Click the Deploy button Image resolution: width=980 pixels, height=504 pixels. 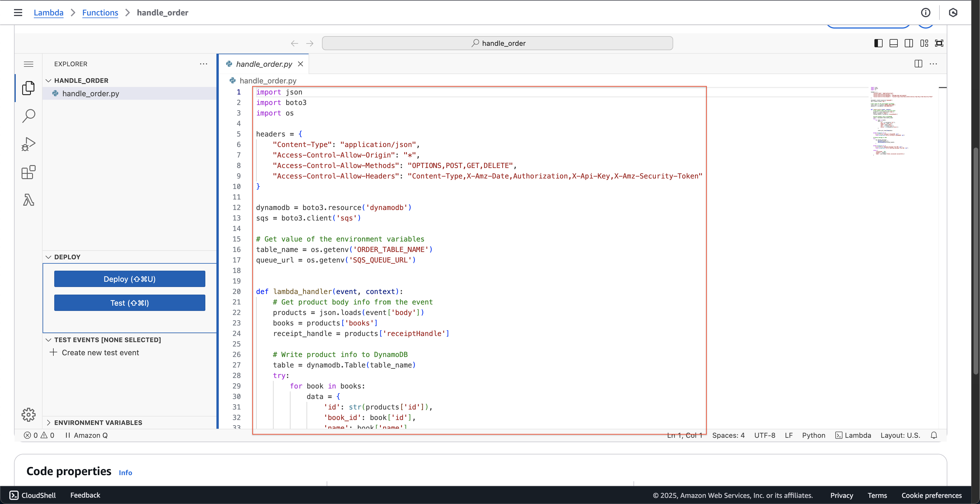click(x=129, y=278)
